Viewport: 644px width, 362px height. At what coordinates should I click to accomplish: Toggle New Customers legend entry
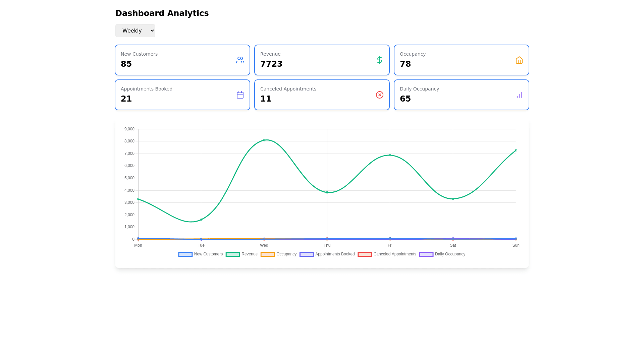click(x=208, y=254)
